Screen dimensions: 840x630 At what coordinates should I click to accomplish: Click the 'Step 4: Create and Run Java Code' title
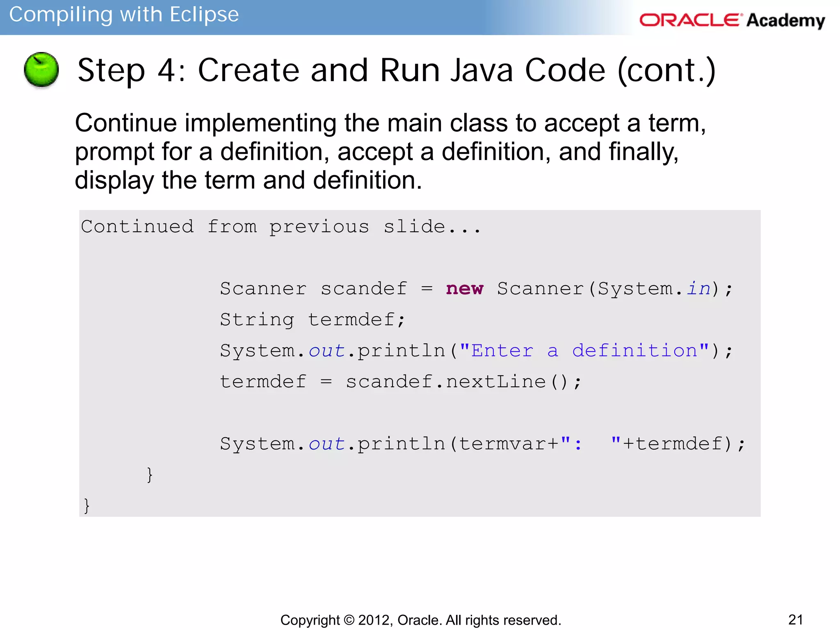tap(396, 70)
